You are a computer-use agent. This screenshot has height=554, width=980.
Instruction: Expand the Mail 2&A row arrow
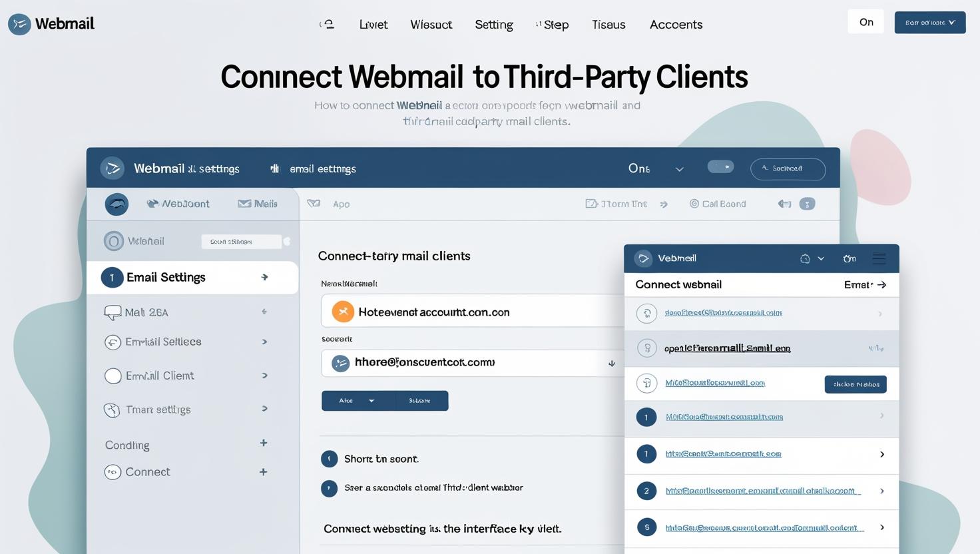pos(264,312)
